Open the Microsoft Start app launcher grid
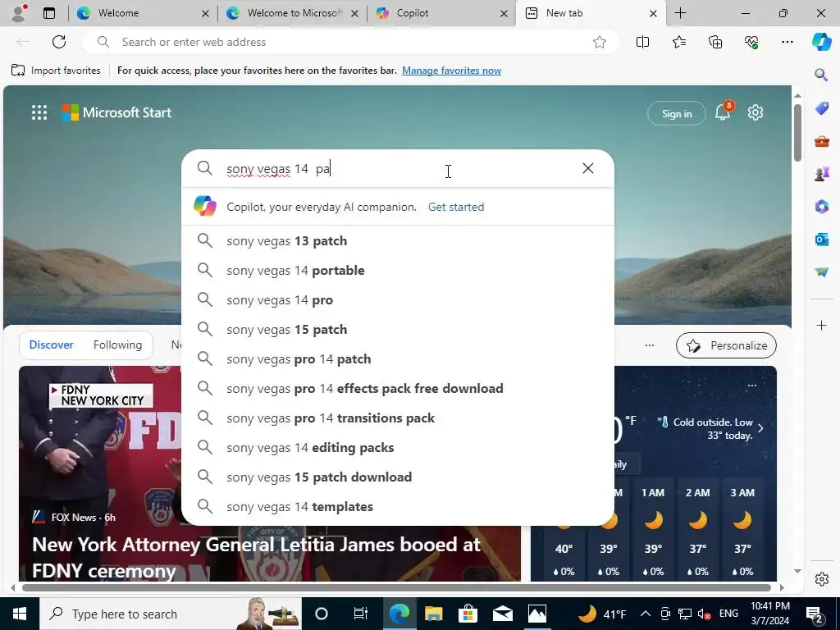The width and height of the screenshot is (840, 630). [39, 112]
